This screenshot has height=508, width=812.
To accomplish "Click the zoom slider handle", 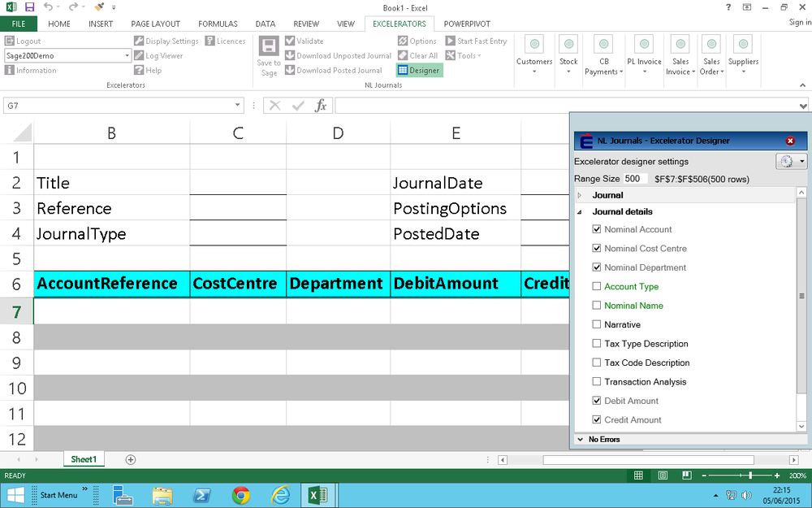I will [x=750, y=475].
